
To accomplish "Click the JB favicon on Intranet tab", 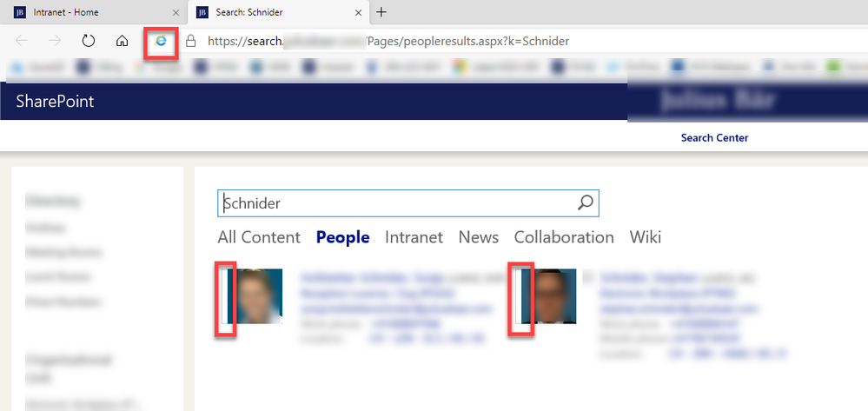I will coord(20,13).
